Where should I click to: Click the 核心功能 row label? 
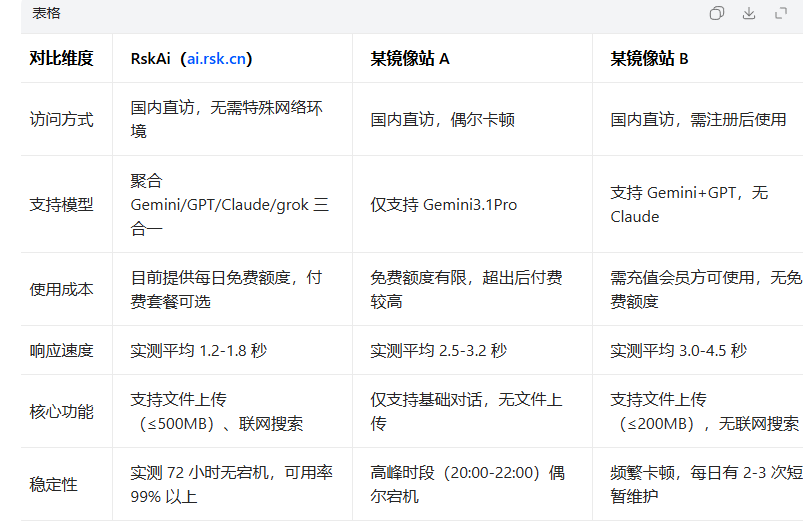[x=61, y=411]
